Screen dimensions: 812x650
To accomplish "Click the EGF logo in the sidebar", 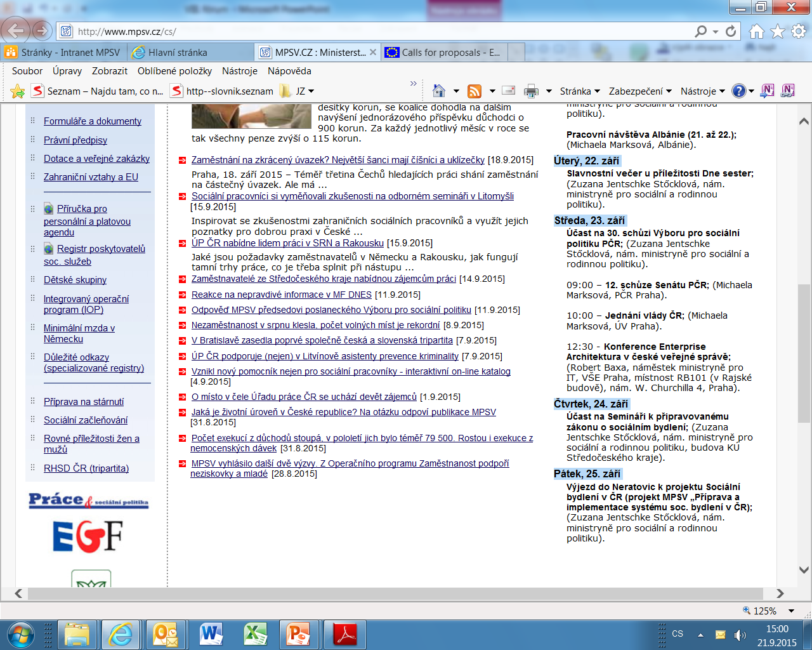I will (x=87, y=536).
